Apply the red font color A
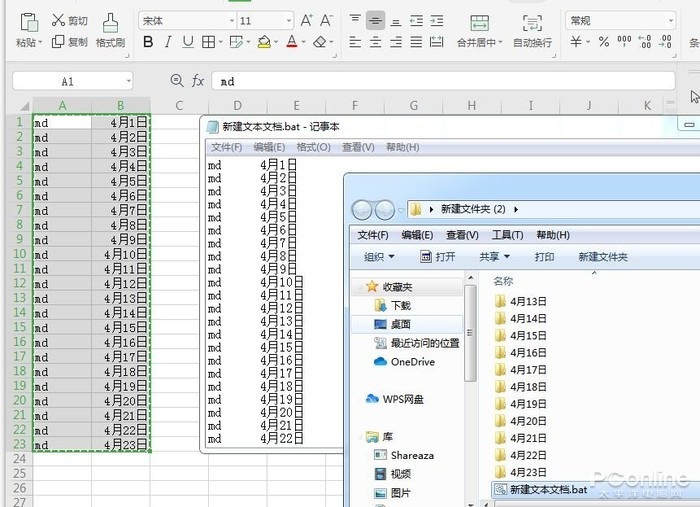Viewport: 700px width, 507px height. 292,42
